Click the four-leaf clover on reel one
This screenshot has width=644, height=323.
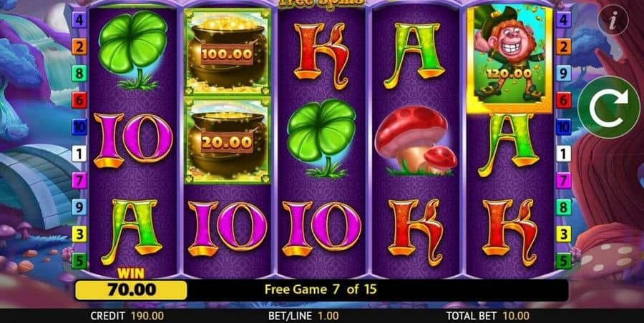133,49
